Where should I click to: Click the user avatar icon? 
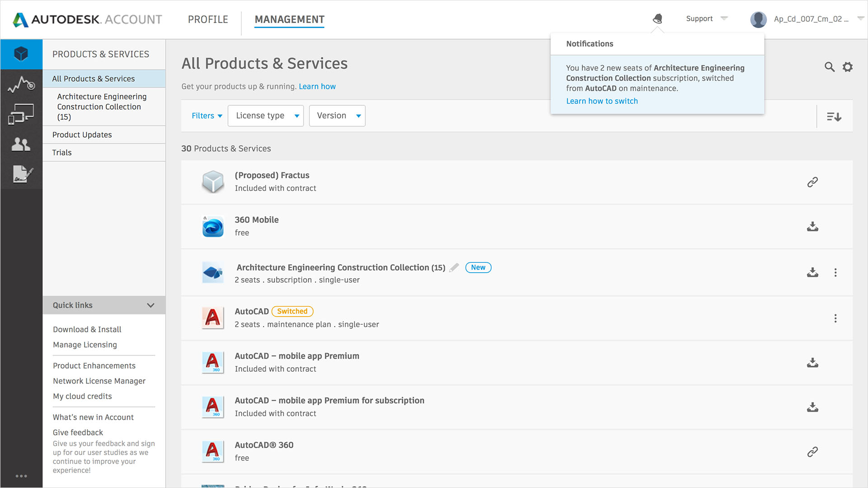click(x=758, y=19)
